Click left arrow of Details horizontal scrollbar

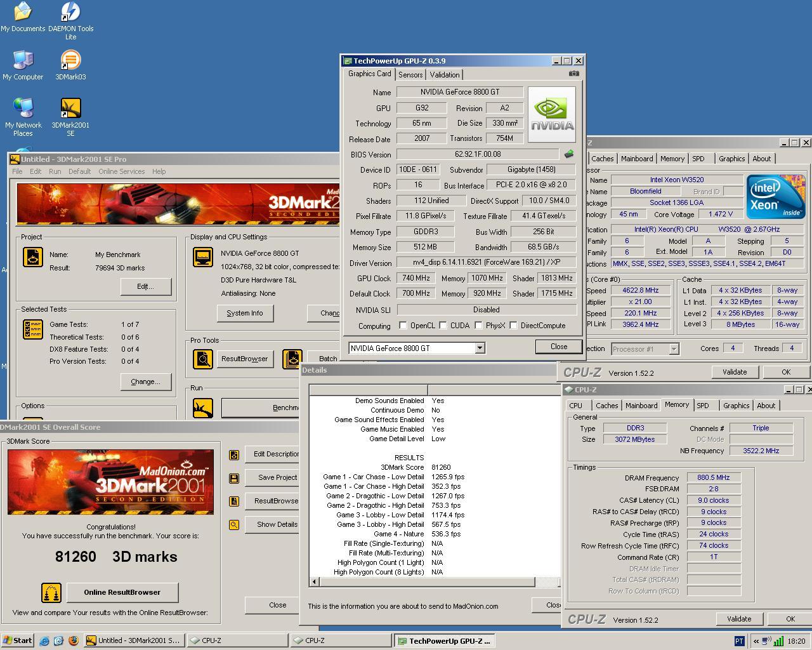coord(315,581)
